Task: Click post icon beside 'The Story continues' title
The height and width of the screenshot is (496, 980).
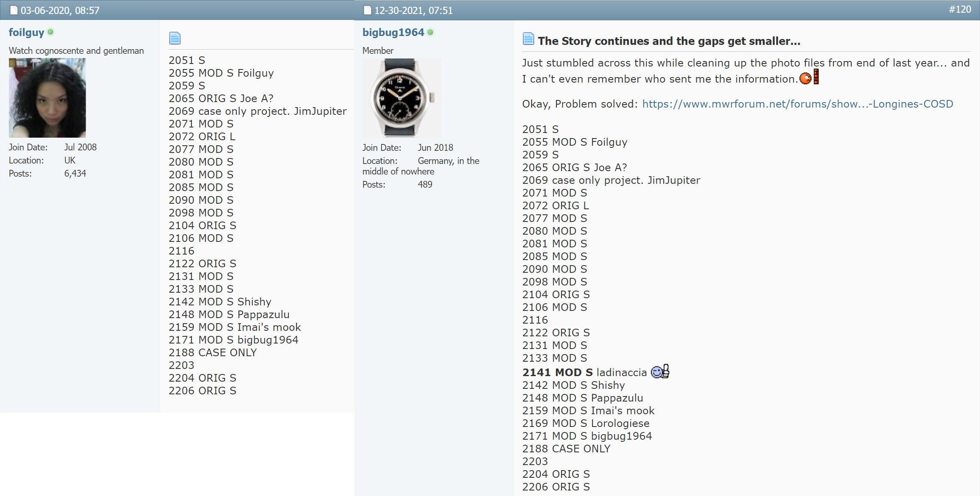Action: point(528,39)
